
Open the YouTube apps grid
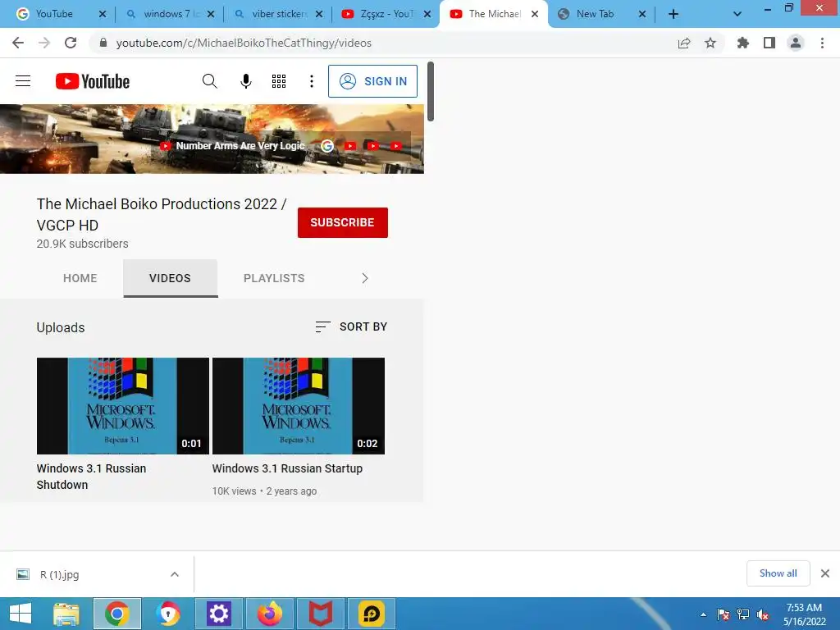pos(279,81)
